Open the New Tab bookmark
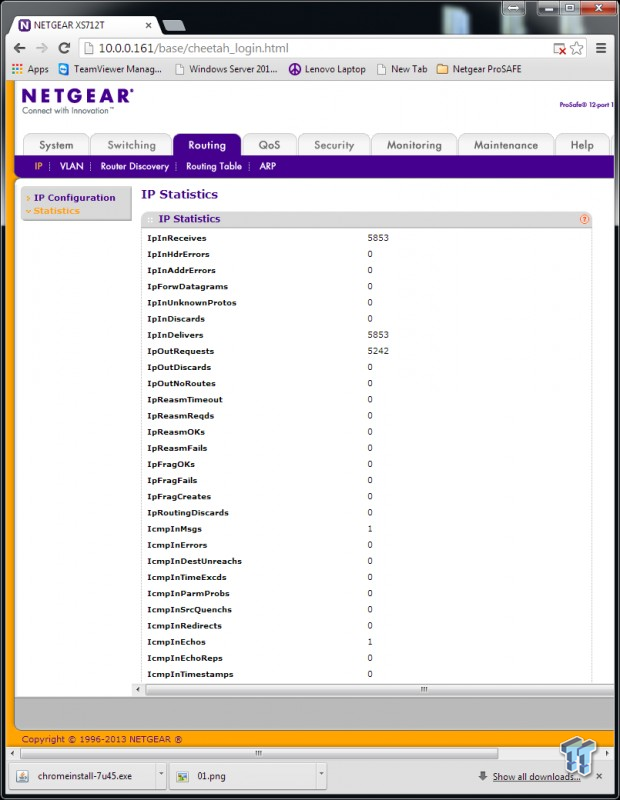620x800 pixels. [402, 69]
